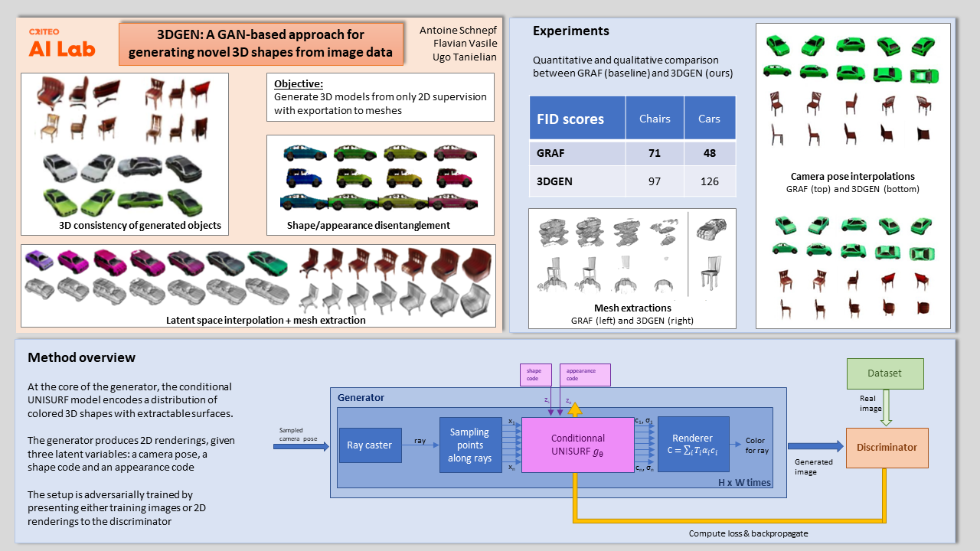The width and height of the screenshot is (980, 551).
Task: Select the Chairs column header
Action: point(655,118)
